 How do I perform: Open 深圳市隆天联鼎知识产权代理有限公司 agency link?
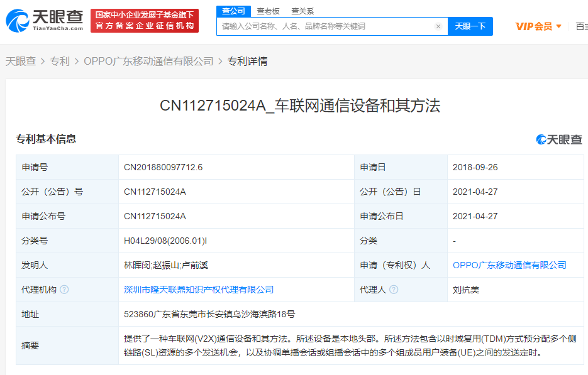199,290
